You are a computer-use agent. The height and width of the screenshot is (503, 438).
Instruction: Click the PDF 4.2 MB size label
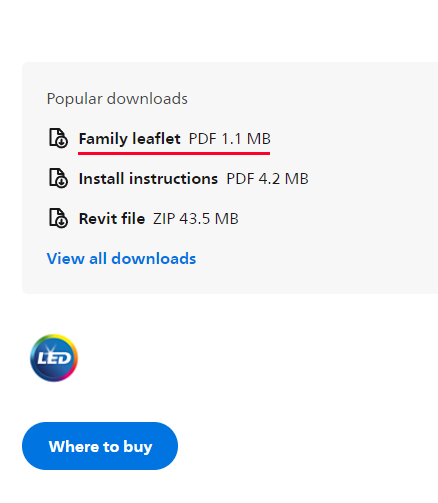click(267, 179)
